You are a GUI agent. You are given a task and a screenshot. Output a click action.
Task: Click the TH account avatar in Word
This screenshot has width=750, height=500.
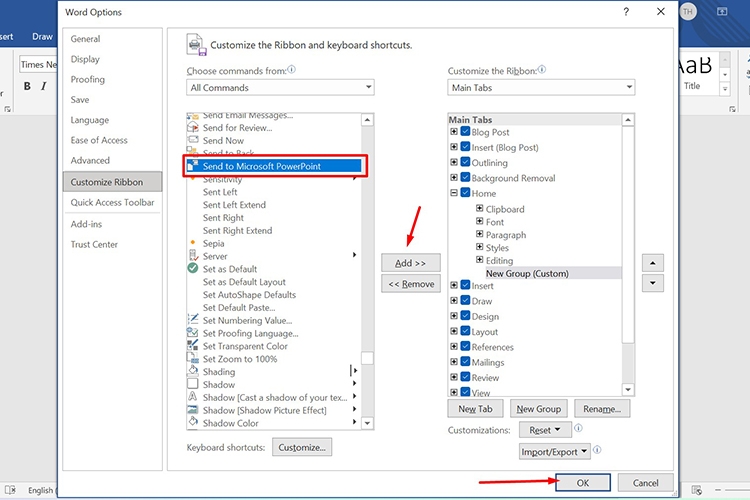688,12
